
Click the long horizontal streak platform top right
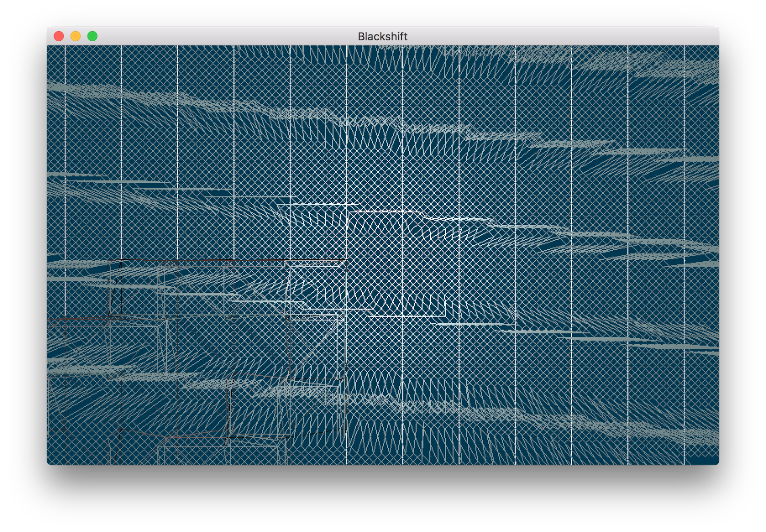622,144
